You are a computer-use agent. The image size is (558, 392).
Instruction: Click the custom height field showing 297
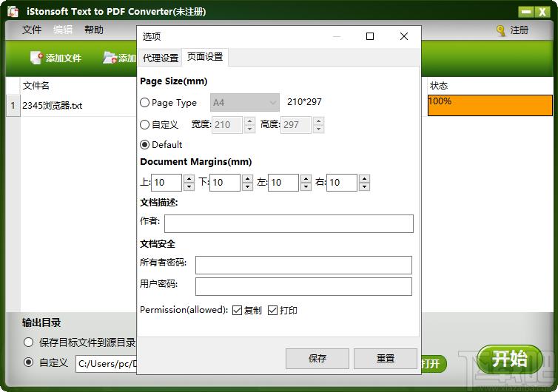(x=296, y=125)
